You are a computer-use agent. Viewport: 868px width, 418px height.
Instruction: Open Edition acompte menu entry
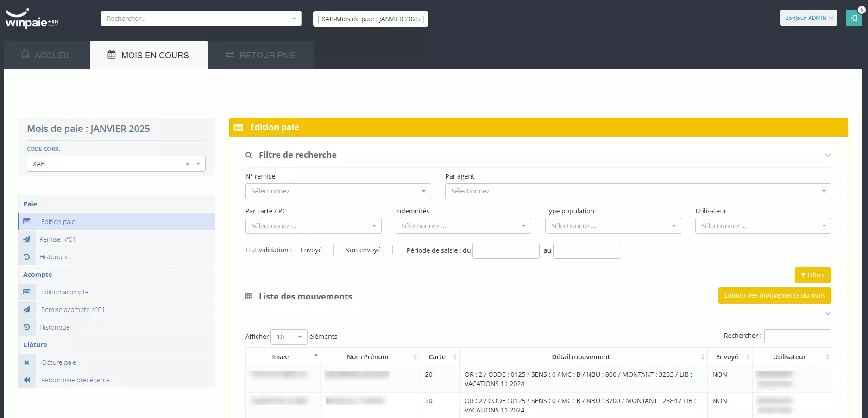[116, 292]
